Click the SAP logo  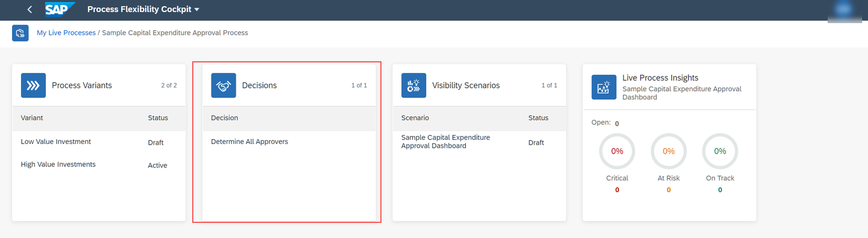[60, 9]
